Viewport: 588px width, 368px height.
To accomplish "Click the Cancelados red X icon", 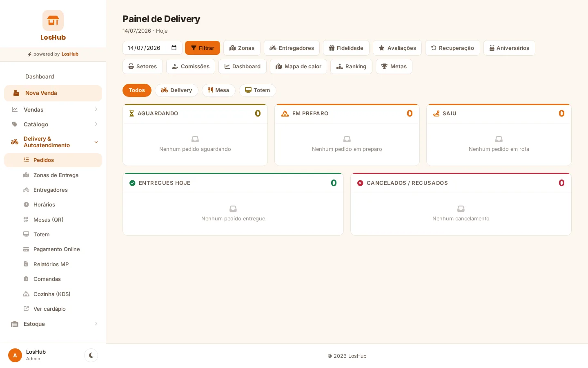I will pyautogui.click(x=360, y=183).
